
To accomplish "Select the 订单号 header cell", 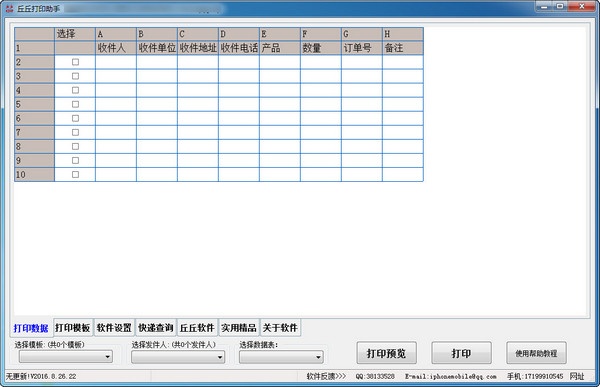I will 362,48.
